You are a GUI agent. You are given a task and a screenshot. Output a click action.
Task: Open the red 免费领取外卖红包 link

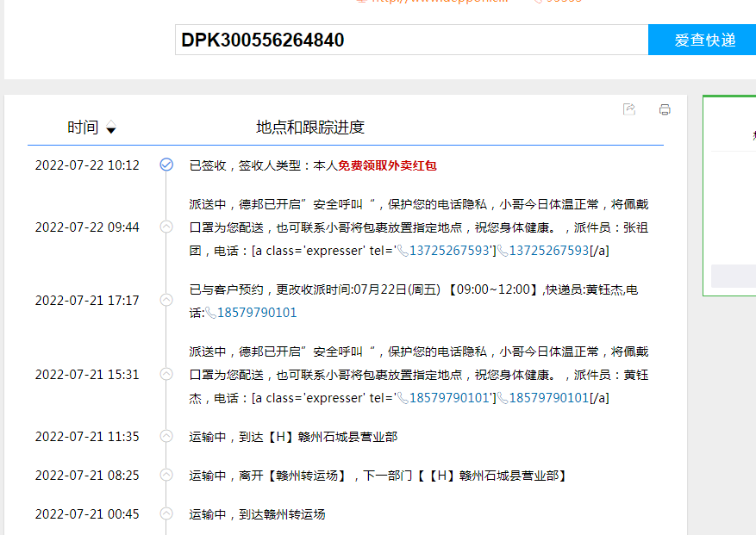point(387,165)
